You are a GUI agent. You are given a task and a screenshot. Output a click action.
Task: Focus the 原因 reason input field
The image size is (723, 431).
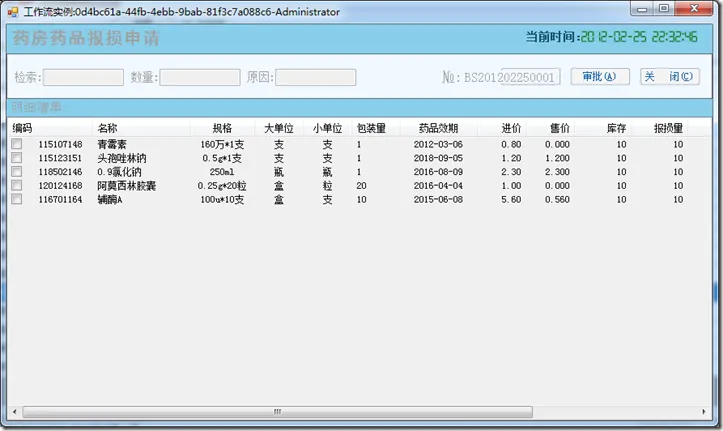(x=316, y=77)
